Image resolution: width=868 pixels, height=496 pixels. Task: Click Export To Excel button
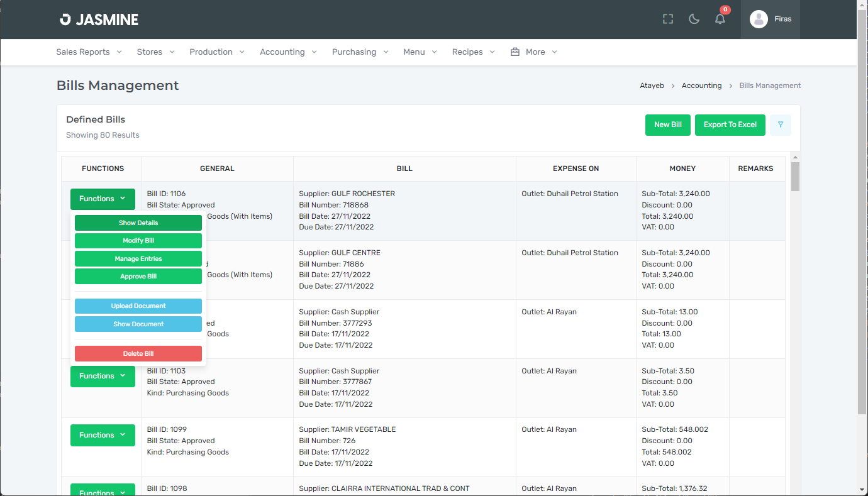point(730,125)
